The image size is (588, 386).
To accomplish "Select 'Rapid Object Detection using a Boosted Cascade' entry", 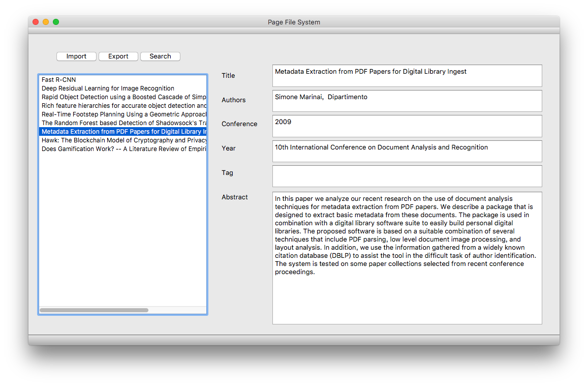I will click(122, 97).
